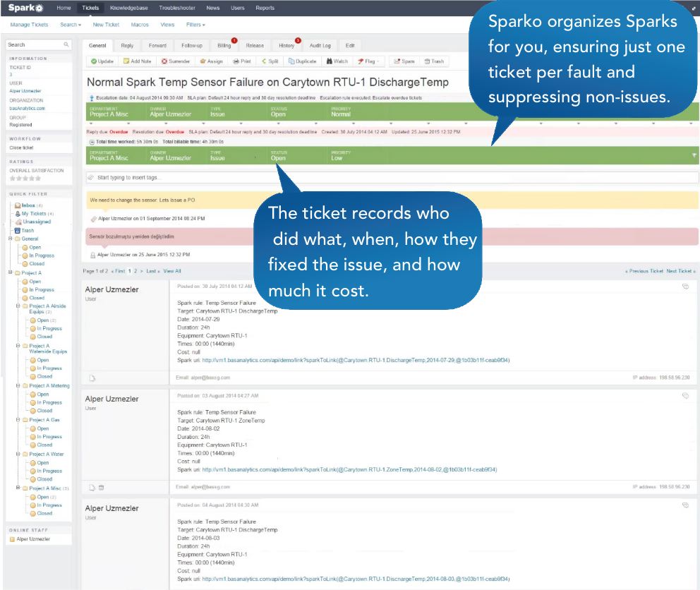Click the Overall Satisfaction rating stars

coord(25,179)
